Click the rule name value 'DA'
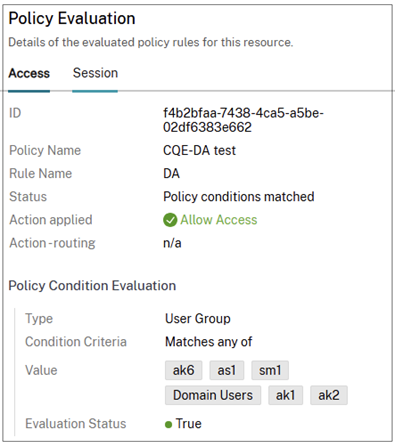The image size is (395, 446). coord(171,174)
